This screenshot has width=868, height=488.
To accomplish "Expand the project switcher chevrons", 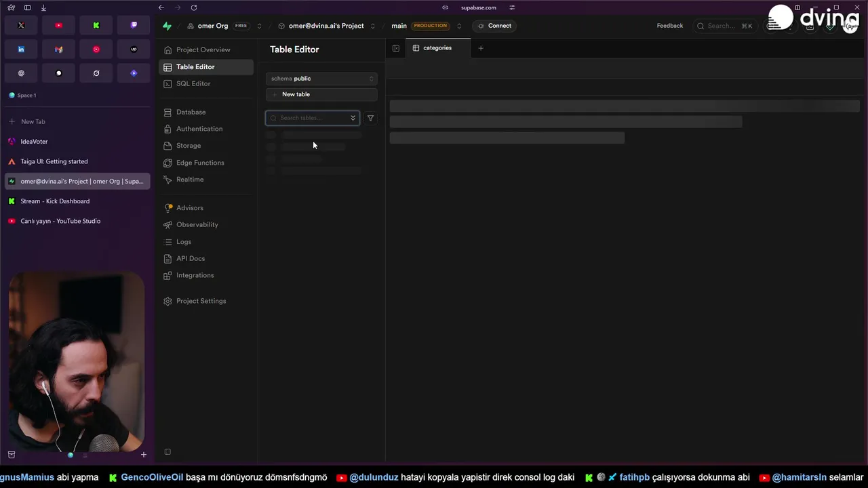I will (x=372, y=26).
